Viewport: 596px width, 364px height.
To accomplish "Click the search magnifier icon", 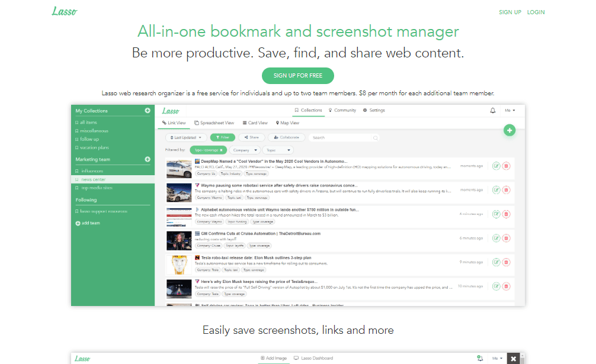I will tap(376, 138).
